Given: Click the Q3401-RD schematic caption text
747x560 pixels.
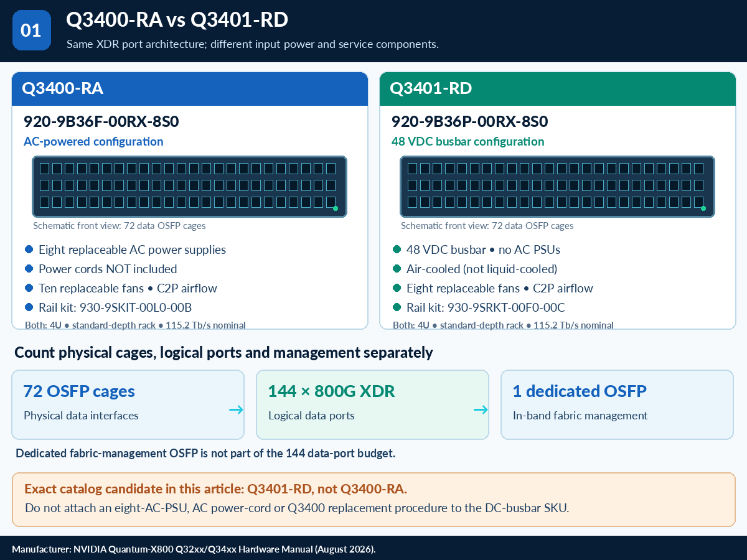Looking at the screenshot, I should coord(487,226).
